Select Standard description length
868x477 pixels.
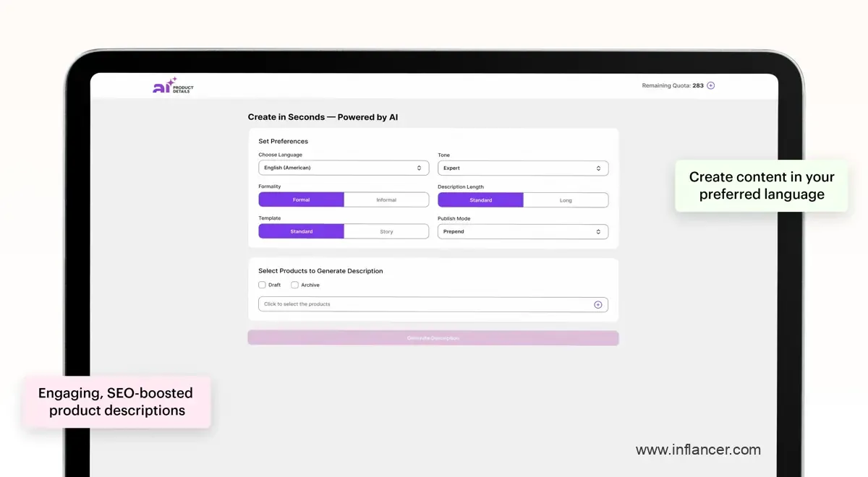click(x=480, y=199)
